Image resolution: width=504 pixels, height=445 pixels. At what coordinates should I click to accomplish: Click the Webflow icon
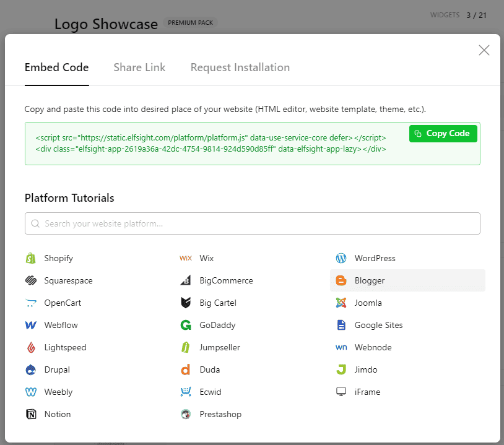[x=31, y=325]
